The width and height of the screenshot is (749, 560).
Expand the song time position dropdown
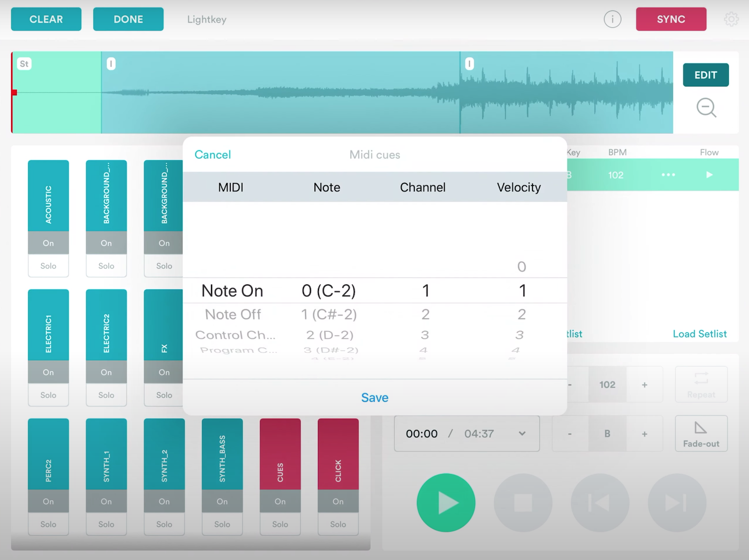point(522,433)
